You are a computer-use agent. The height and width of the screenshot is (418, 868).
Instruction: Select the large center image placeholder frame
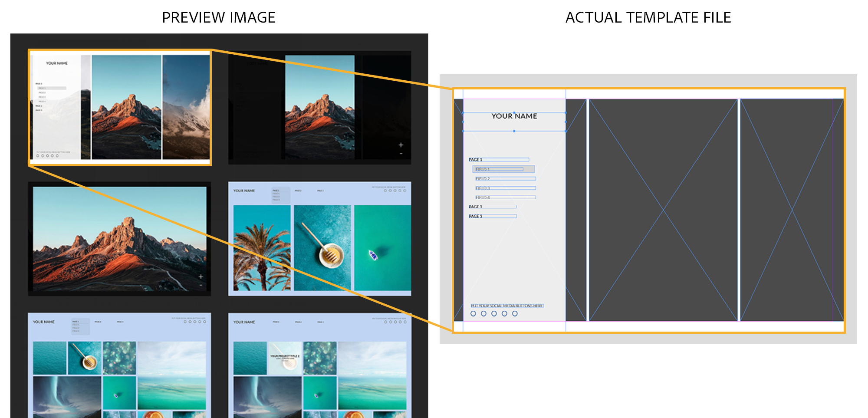pos(663,210)
